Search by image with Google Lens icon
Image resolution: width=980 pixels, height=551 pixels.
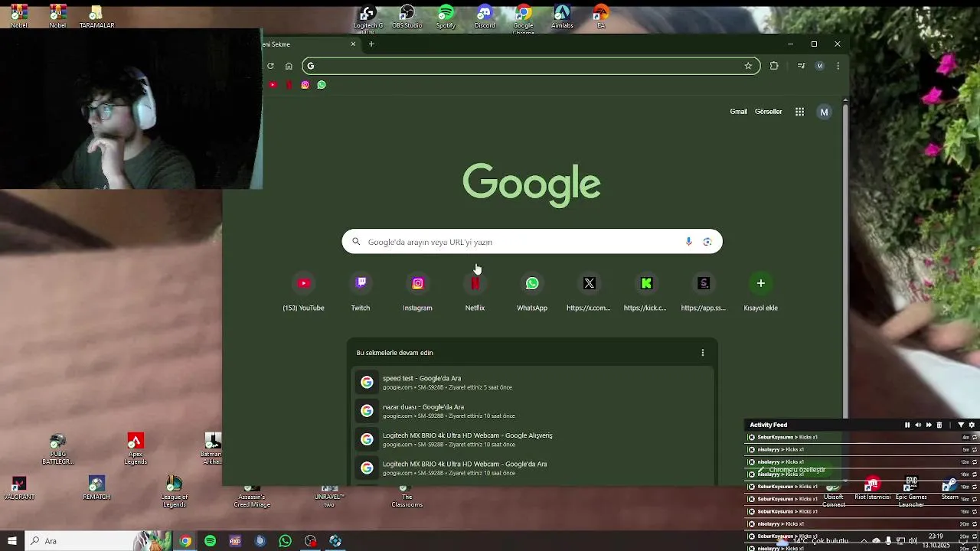(x=707, y=242)
